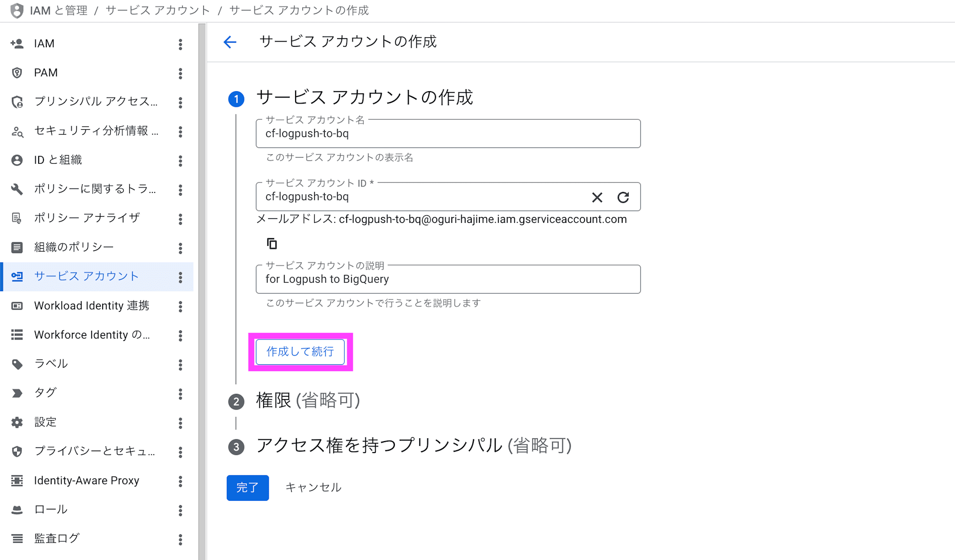Click the ラベル tag icon

tap(17, 363)
